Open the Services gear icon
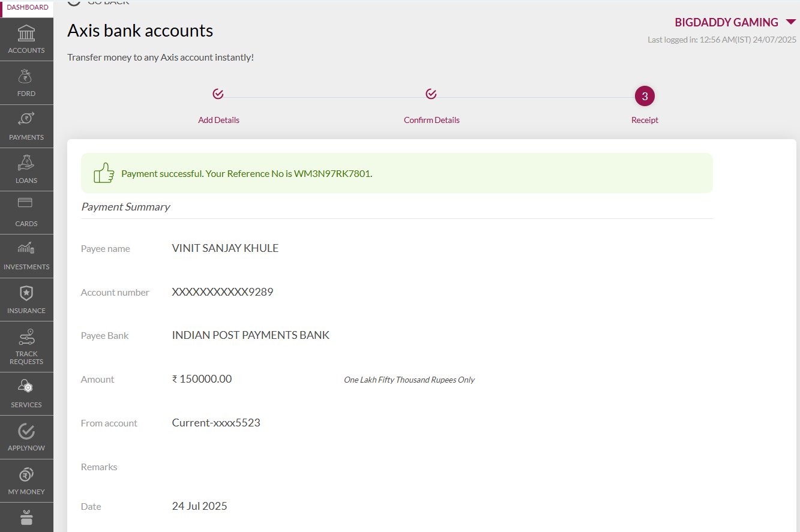800x532 pixels. click(x=26, y=386)
